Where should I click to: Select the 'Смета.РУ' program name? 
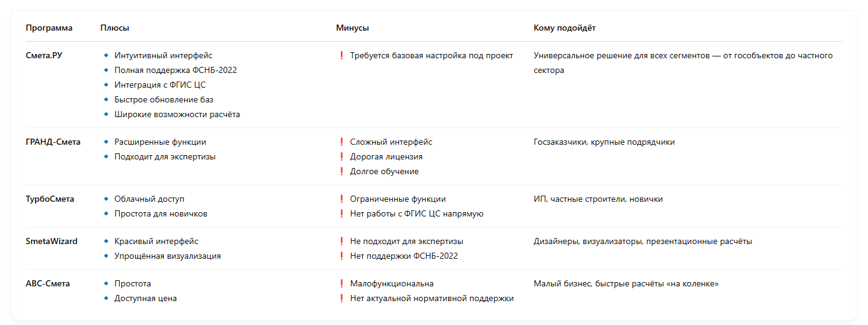[44, 55]
